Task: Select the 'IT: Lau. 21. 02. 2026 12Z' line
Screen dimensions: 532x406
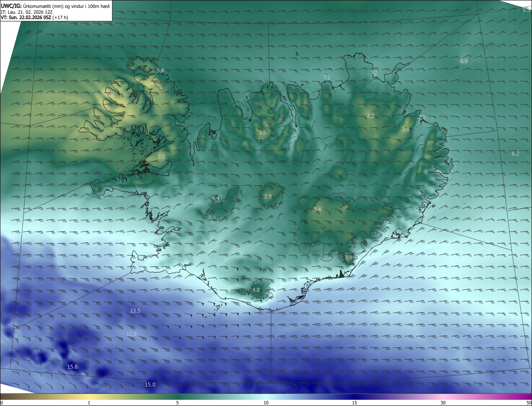Action: (27, 12)
